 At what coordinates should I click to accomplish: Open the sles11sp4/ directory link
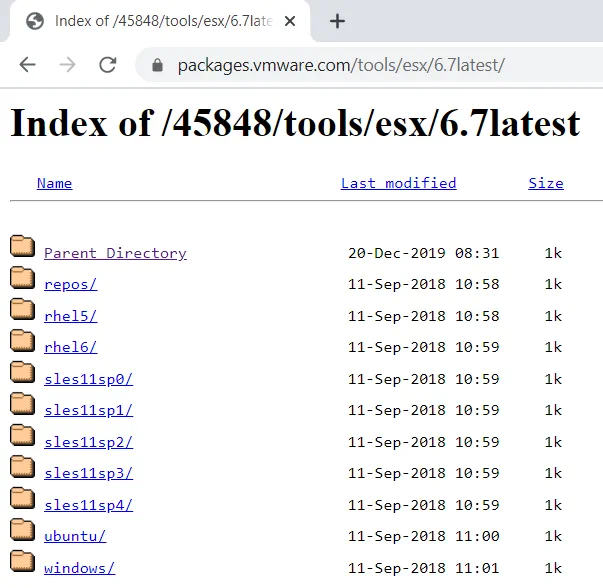pyautogui.click(x=88, y=505)
